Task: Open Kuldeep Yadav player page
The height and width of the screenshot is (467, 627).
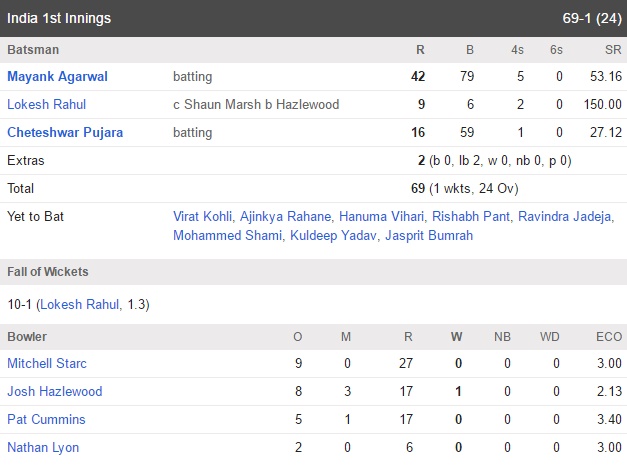Action: [x=333, y=235]
